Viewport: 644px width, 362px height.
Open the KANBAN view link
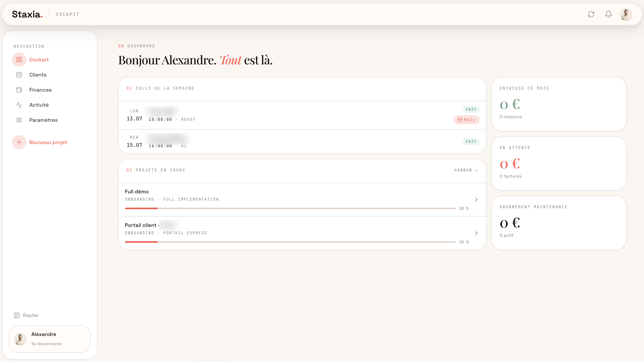pyautogui.click(x=466, y=170)
